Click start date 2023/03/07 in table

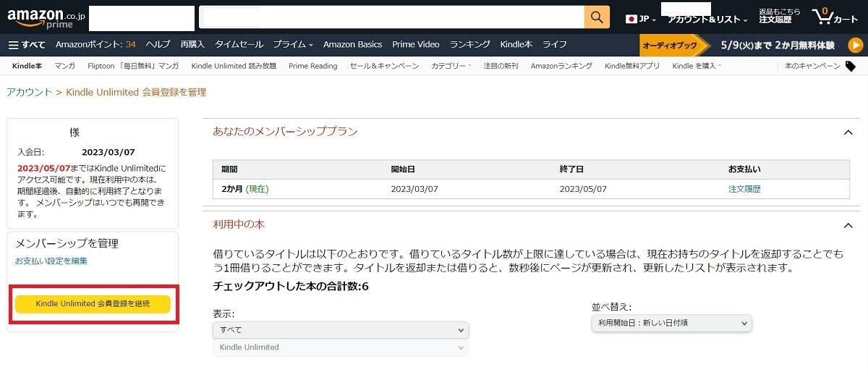tap(414, 189)
